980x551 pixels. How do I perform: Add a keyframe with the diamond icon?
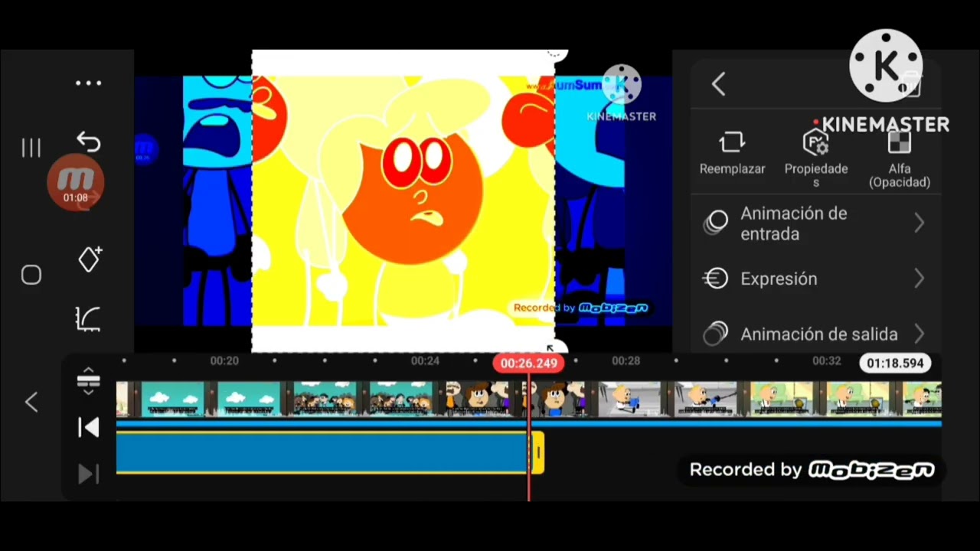click(x=90, y=259)
